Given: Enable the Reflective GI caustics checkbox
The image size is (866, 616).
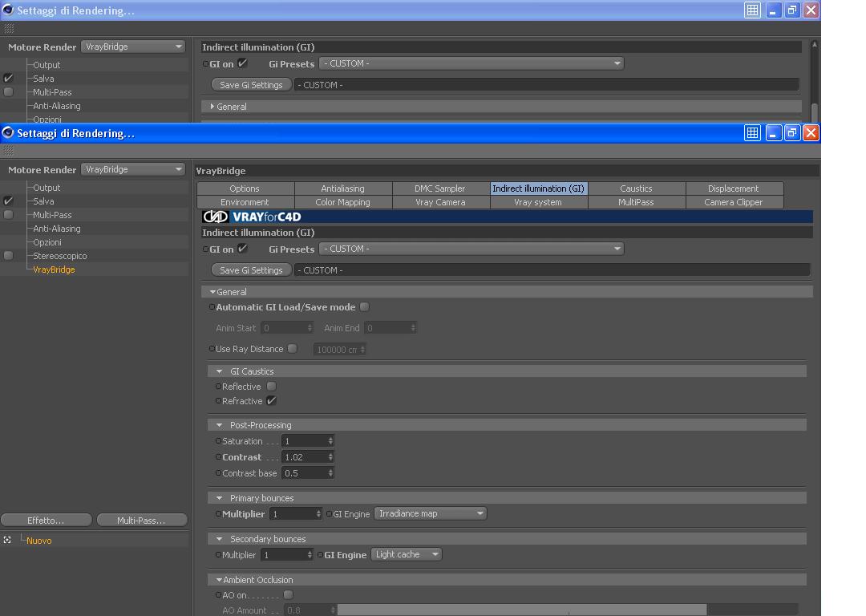Looking at the screenshot, I should (271, 386).
